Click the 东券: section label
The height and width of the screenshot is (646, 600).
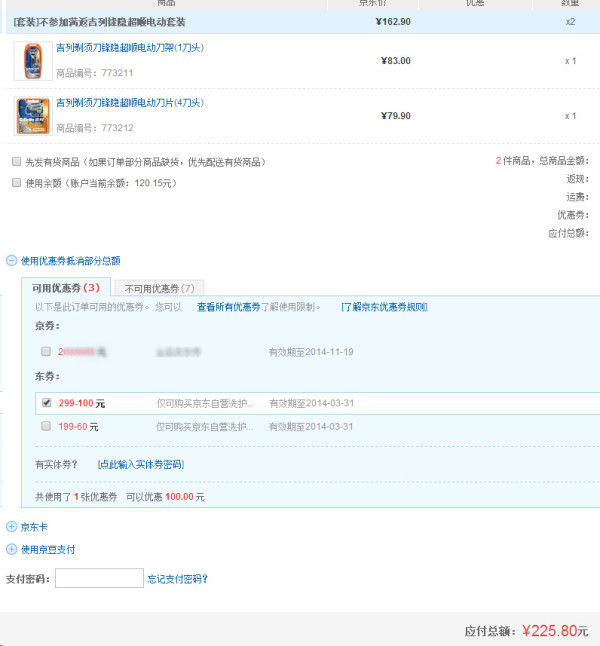[x=47, y=376]
